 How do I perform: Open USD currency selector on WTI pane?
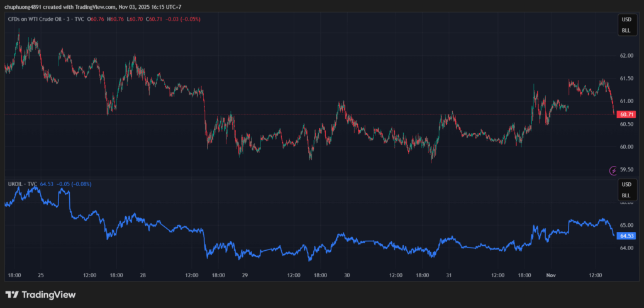click(x=626, y=20)
